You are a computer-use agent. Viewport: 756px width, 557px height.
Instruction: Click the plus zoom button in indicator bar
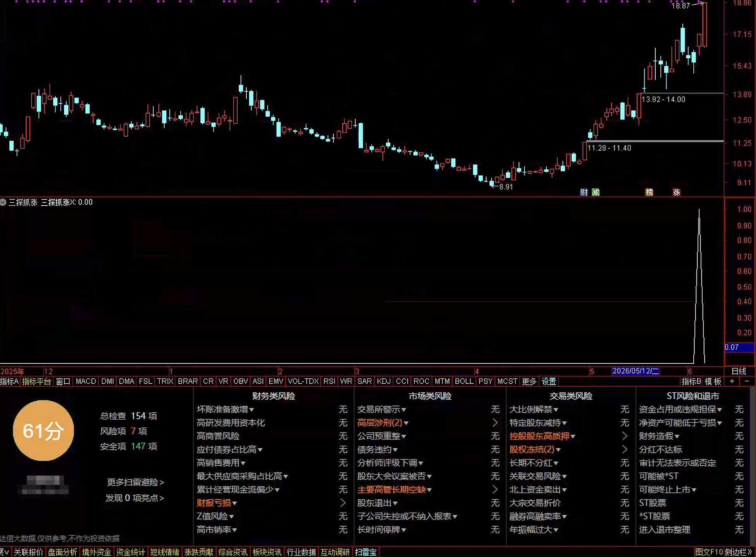(x=732, y=381)
